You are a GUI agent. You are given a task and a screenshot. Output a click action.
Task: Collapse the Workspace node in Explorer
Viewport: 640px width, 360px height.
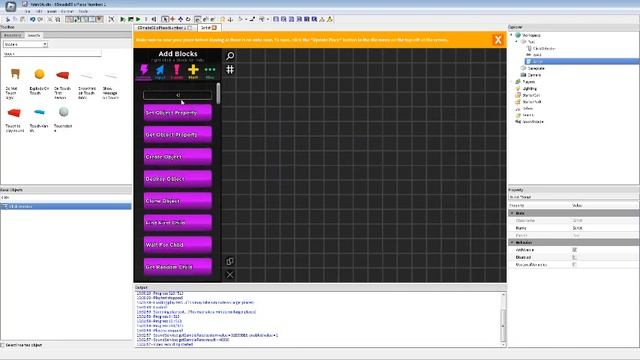(511, 35)
